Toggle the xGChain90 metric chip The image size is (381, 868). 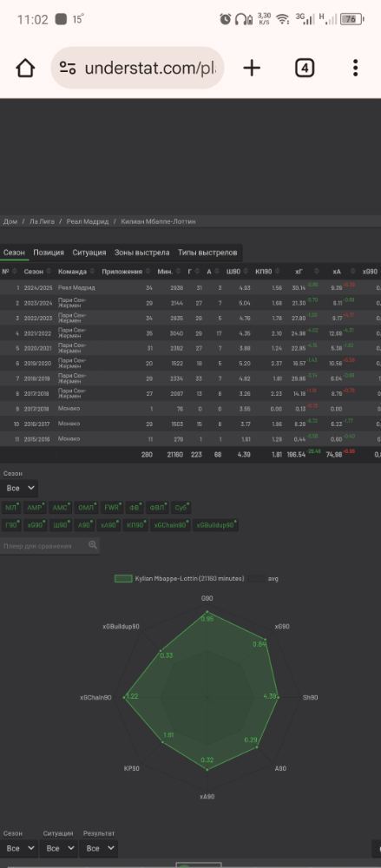(171, 525)
